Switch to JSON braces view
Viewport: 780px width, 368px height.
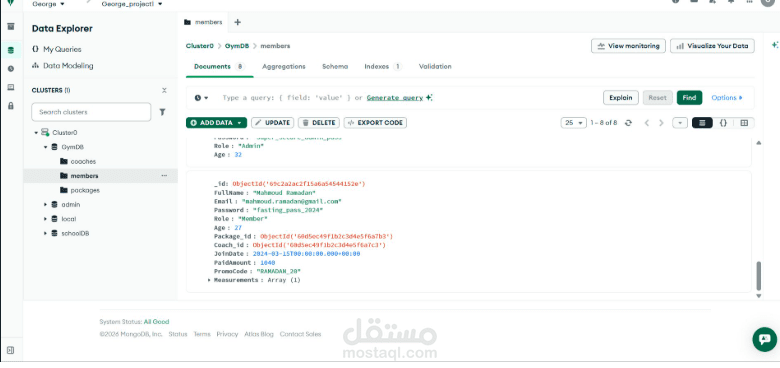click(x=723, y=123)
